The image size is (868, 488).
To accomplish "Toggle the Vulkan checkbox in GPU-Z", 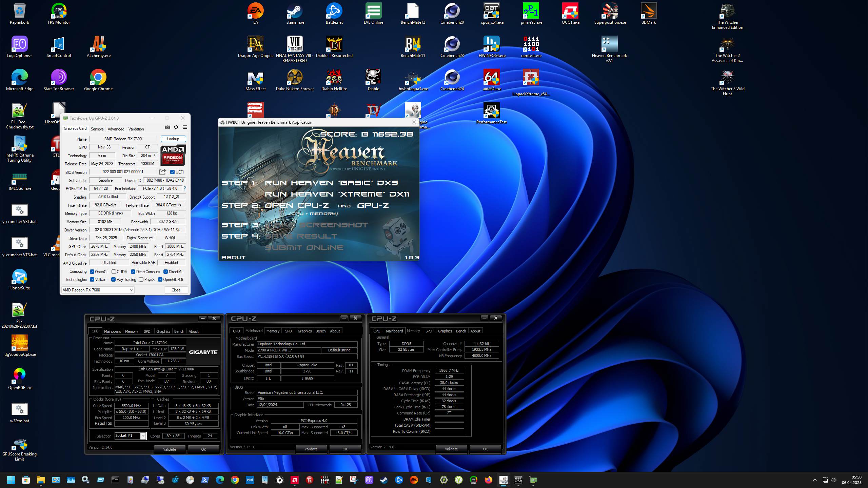I will tap(92, 280).
